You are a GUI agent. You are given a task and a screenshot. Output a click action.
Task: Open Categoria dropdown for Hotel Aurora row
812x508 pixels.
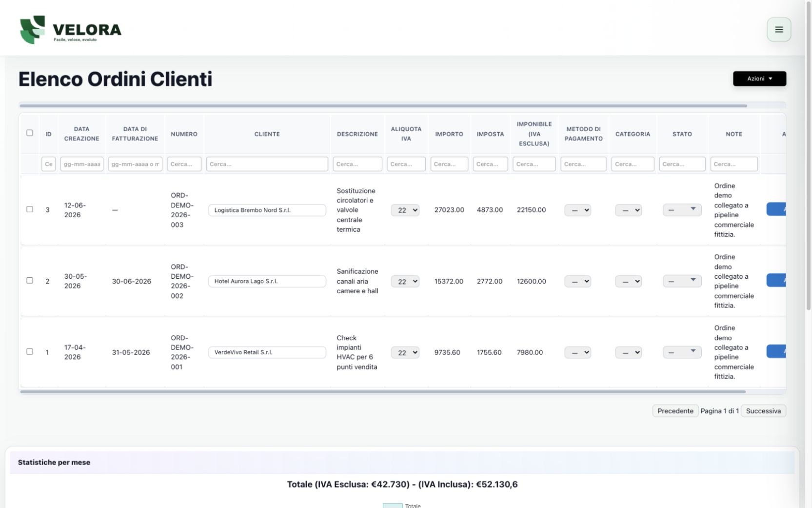(x=628, y=281)
